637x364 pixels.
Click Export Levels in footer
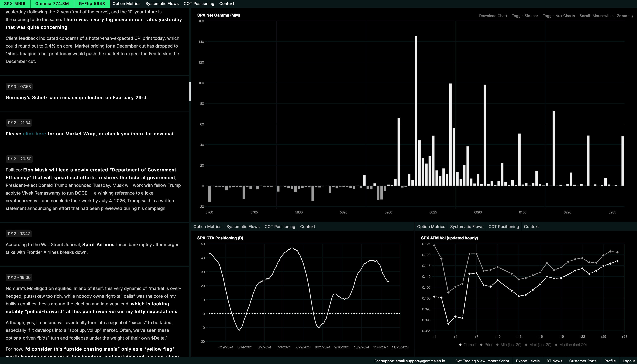click(x=527, y=361)
